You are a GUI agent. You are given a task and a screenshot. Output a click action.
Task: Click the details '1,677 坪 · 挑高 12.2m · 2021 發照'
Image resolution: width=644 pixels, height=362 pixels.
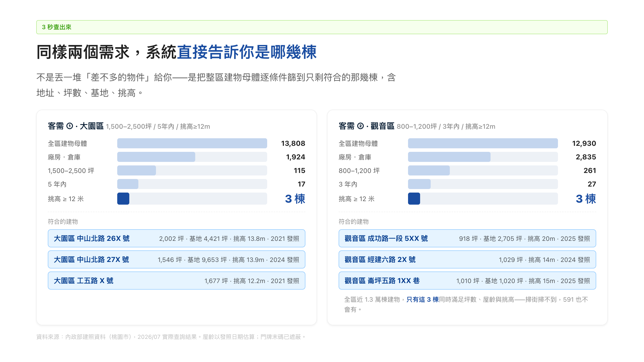click(x=252, y=281)
